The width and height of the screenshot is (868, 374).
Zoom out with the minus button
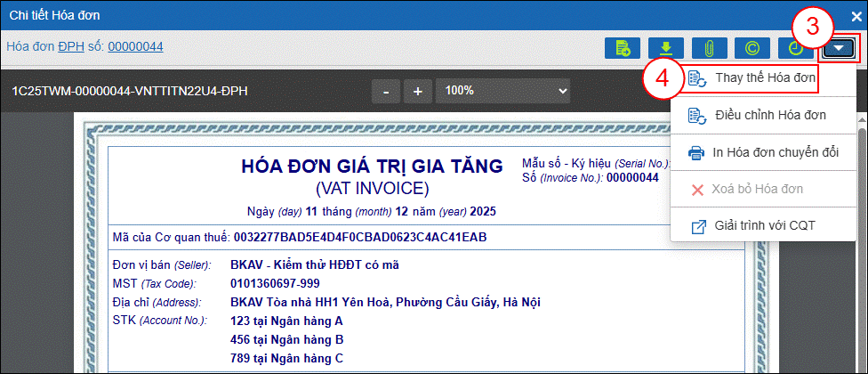point(385,91)
